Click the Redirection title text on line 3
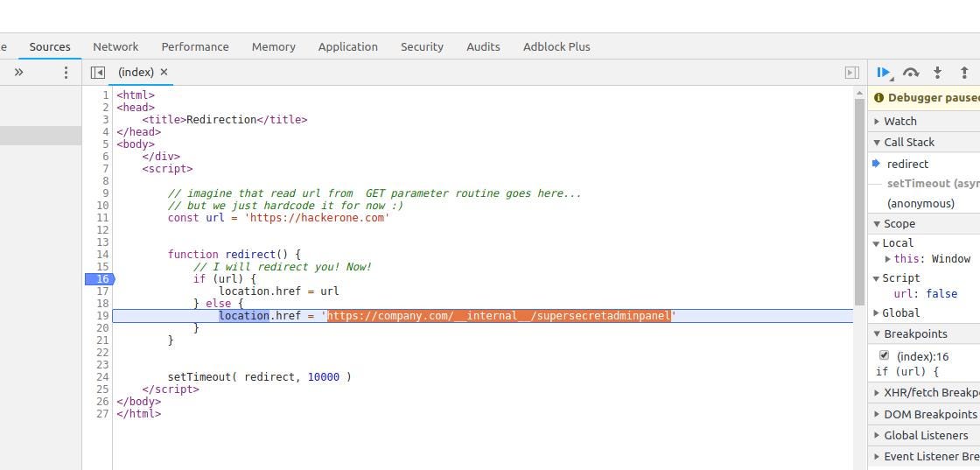This screenshot has width=980, height=470. click(x=221, y=119)
